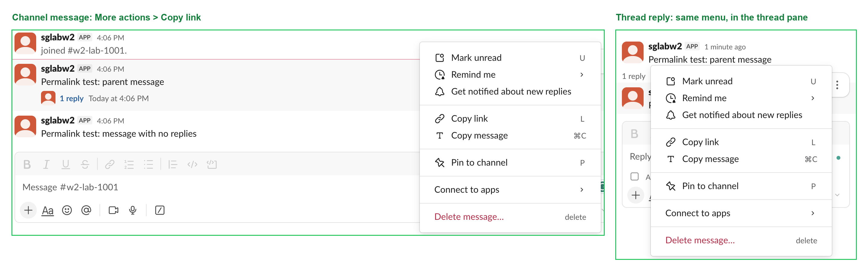This screenshot has height=271, width=868.
Task: Click Underline icon in channel composer
Action: point(66,164)
